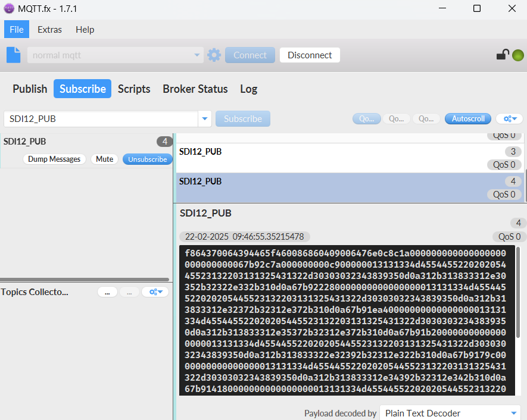This screenshot has width=527, height=420.
Task: Click the green connection status indicator
Action: pos(518,55)
